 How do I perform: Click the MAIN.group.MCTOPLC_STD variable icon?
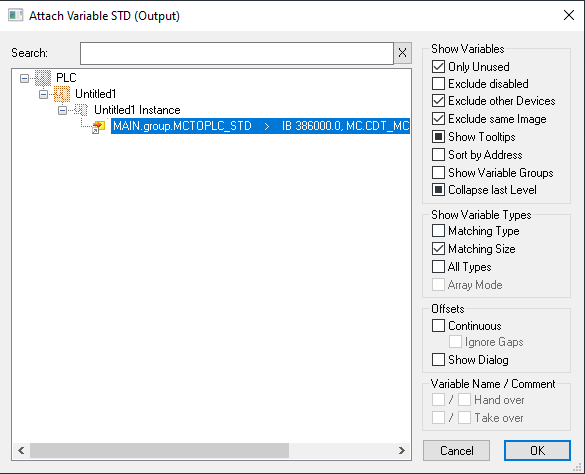coord(99,127)
